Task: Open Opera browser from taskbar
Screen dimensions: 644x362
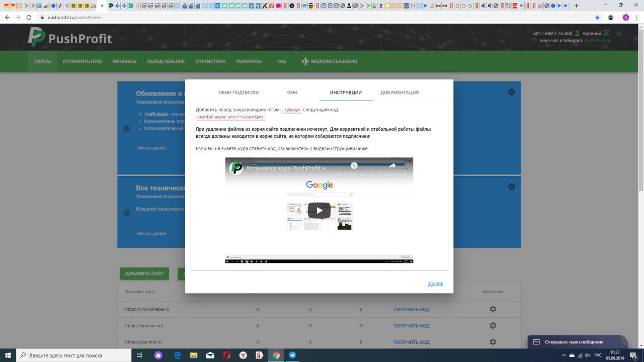Action: pos(226,355)
